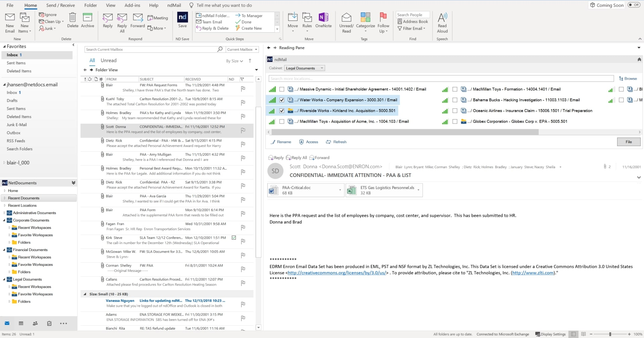
Task: Open the Junk dropdown
Action: [x=47, y=29]
